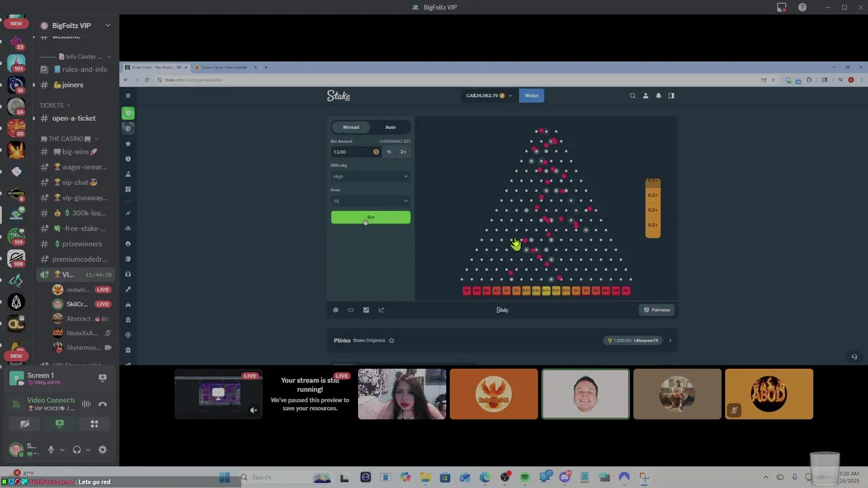Viewport: 868px width, 488px height.
Task: Click the Stake search icon
Action: pyautogui.click(x=633, y=96)
